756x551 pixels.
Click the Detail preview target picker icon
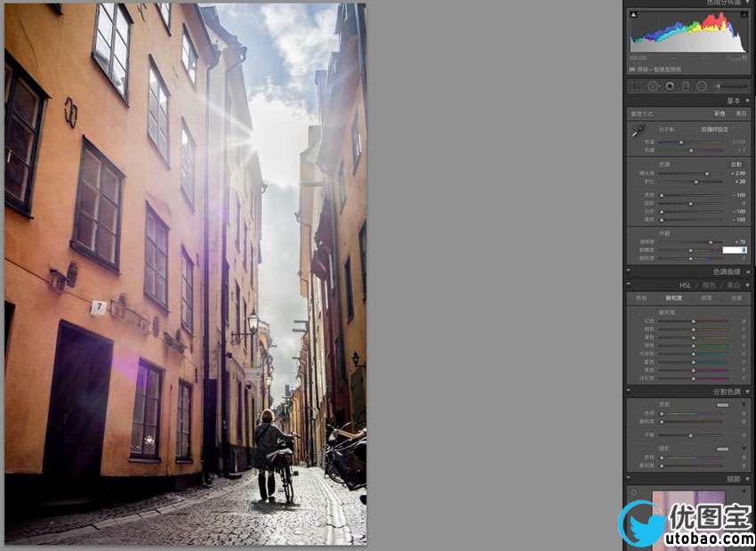click(x=634, y=493)
